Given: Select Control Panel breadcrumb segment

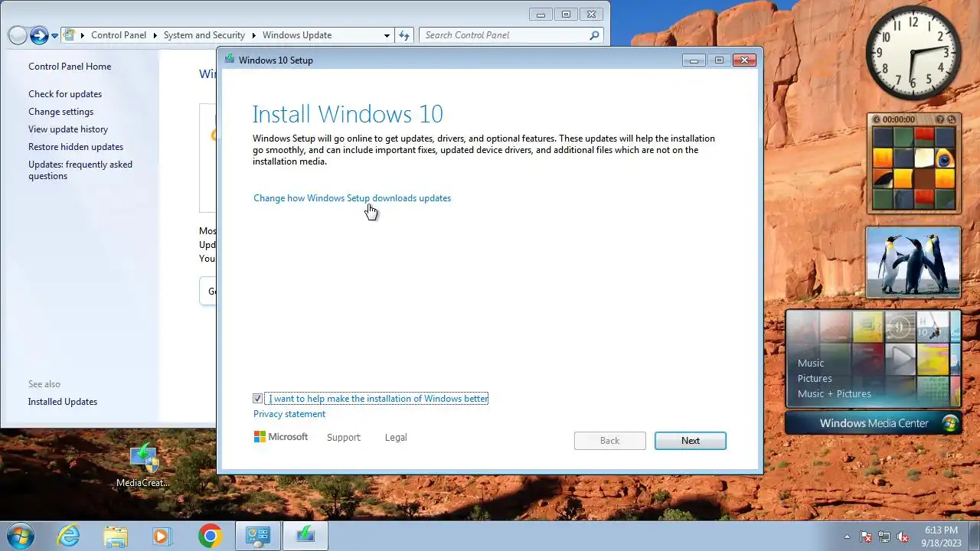Looking at the screenshot, I should pyautogui.click(x=119, y=35).
